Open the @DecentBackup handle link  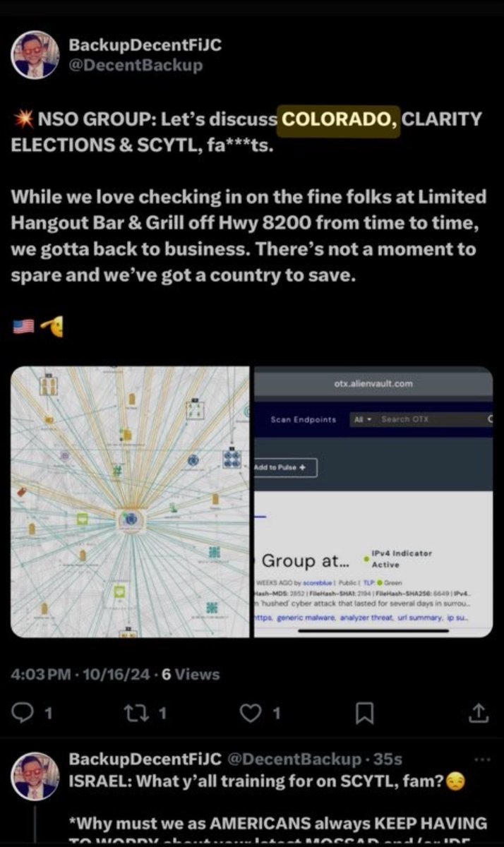135,66
